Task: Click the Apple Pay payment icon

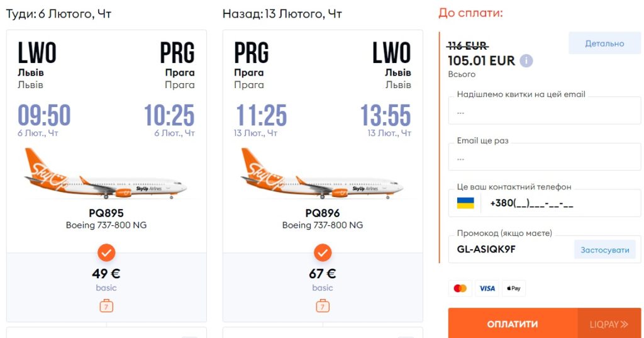Action: click(513, 288)
